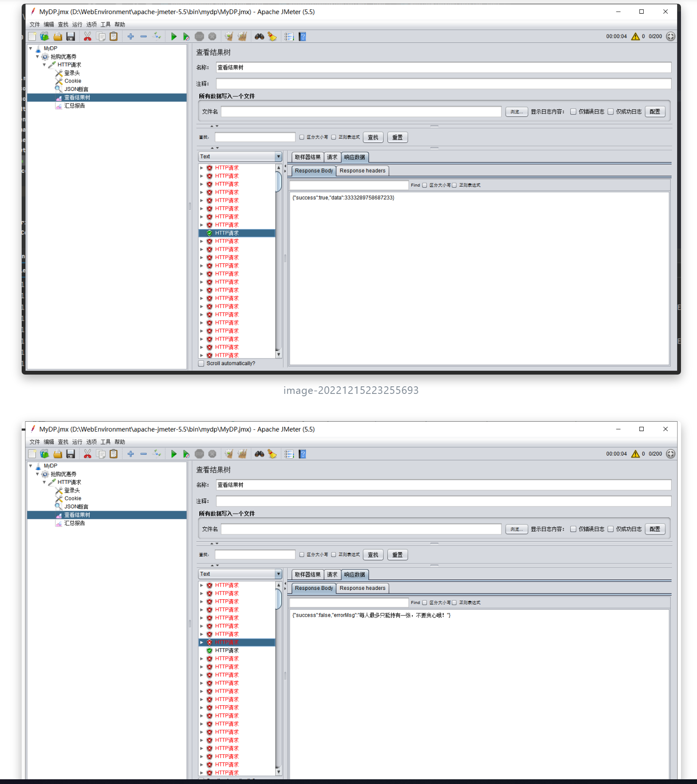This screenshot has width=697, height=784.
Task: Click result list scrollbar thumb, lower window
Action: [x=279, y=599]
